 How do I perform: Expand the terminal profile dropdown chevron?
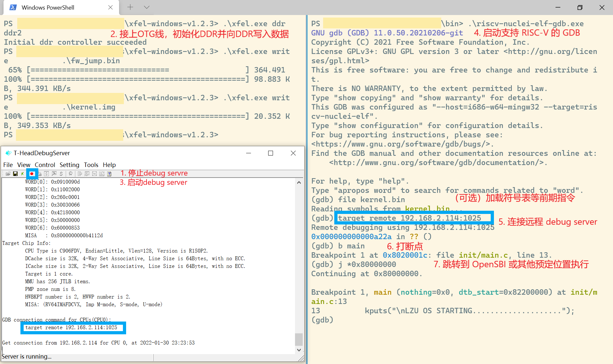coord(147,7)
